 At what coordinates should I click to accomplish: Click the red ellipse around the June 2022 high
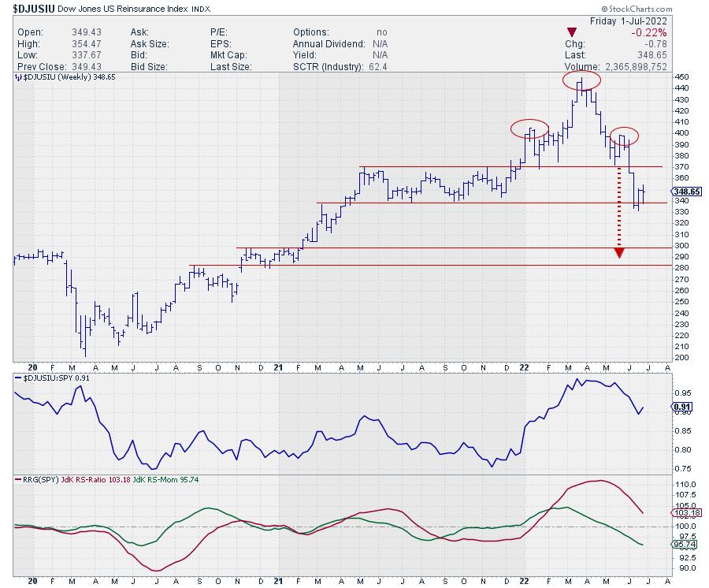624,136
